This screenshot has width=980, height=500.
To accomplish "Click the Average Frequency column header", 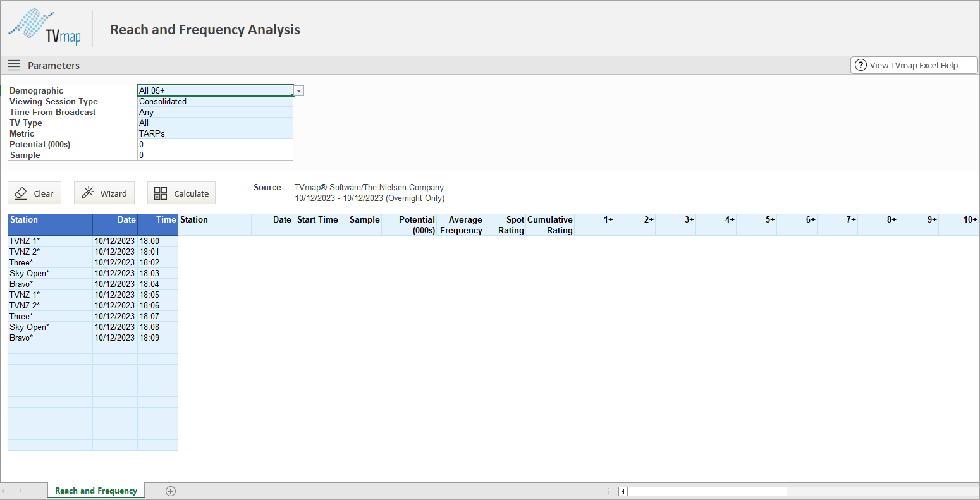I will coord(461,225).
